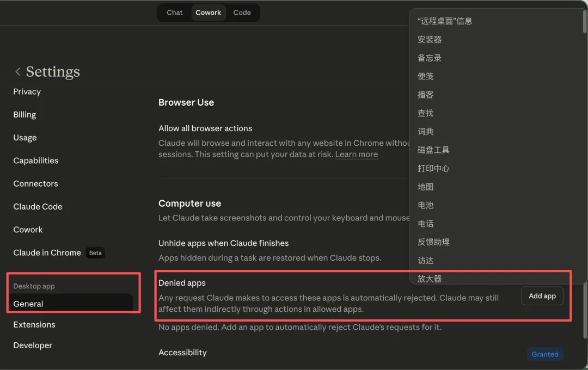The height and width of the screenshot is (370, 588).
Task: Click the Computer use heading
Action: [190, 203]
